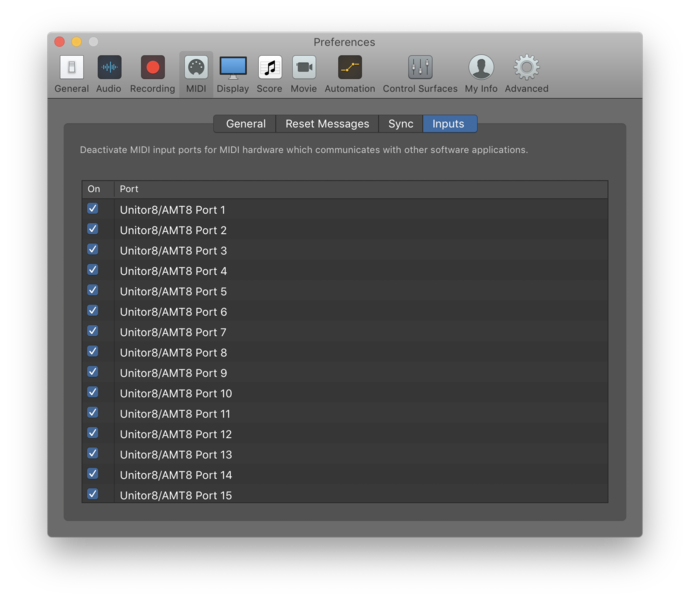Click the Port column header
This screenshot has height=600, width=690.
pyautogui.click(x=361, y=189)
